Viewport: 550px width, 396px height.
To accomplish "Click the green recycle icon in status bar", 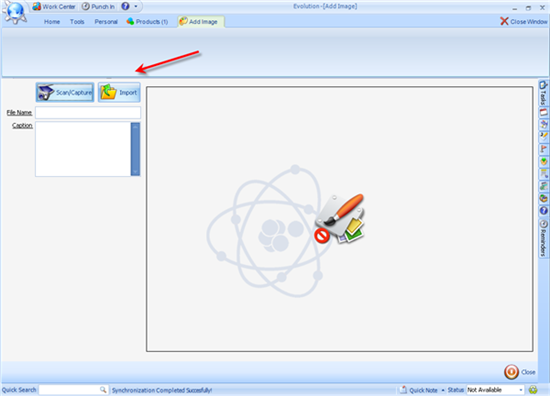I will 533,390.
